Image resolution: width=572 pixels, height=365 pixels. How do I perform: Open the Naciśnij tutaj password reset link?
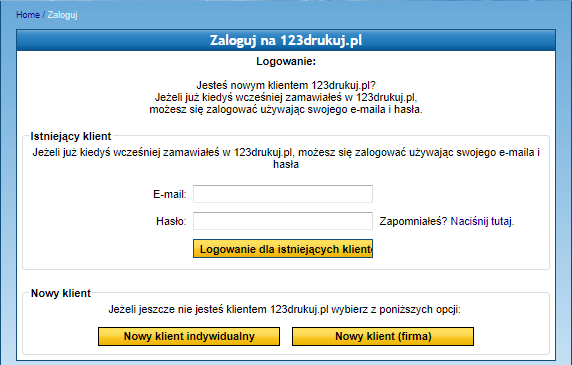click(481, 221)
